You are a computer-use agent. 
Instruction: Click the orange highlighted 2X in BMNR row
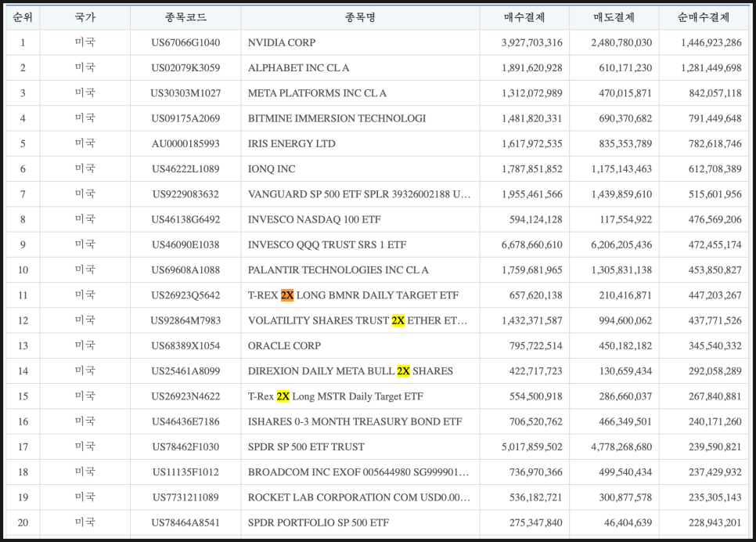tap(287, 295)
